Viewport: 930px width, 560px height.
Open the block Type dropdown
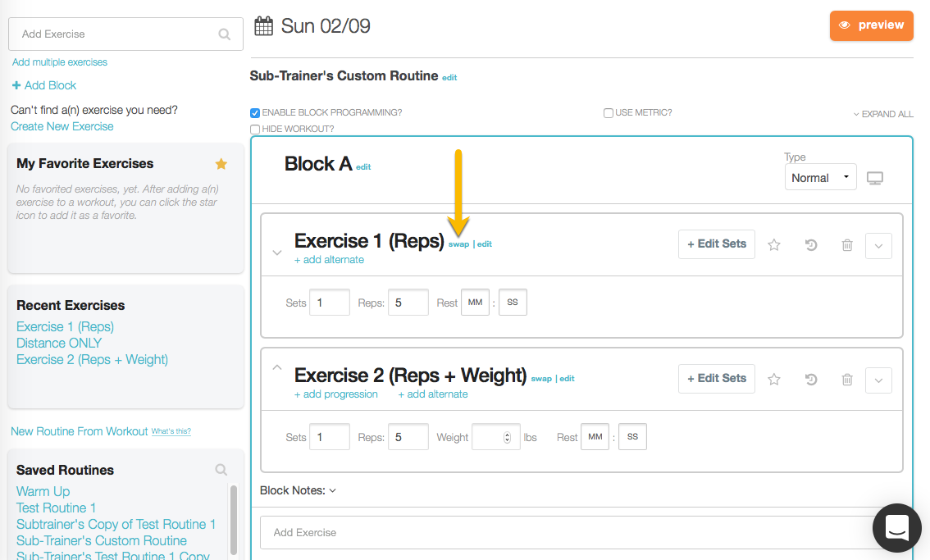point(820,178)
